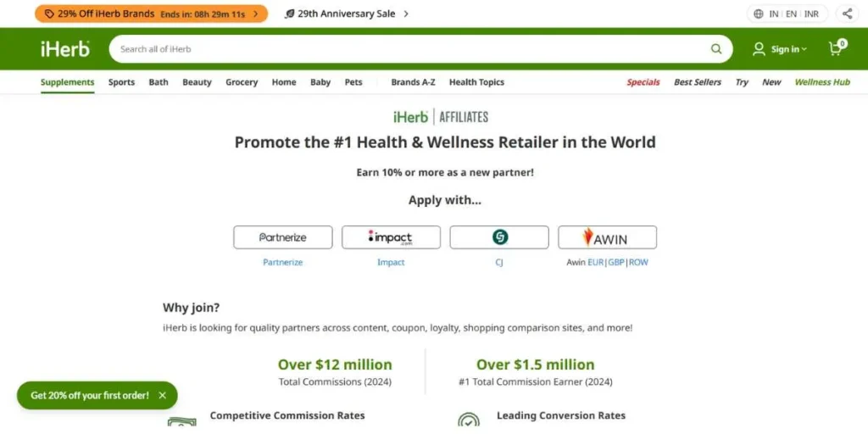Screen dimensions: 868x434
Task: Expand the 29th Anniversary Sale chevron
Action: click(406, 14)
